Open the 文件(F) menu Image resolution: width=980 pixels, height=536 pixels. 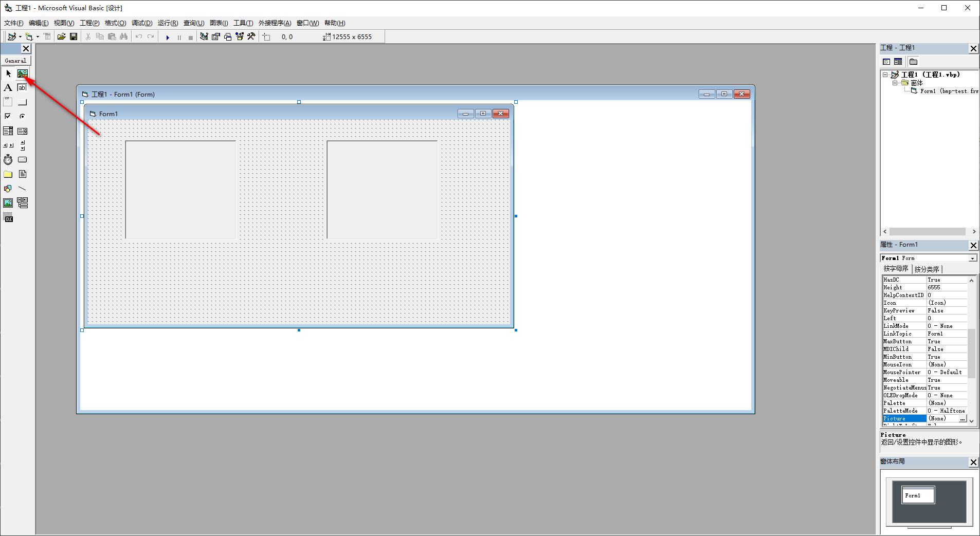13,23
